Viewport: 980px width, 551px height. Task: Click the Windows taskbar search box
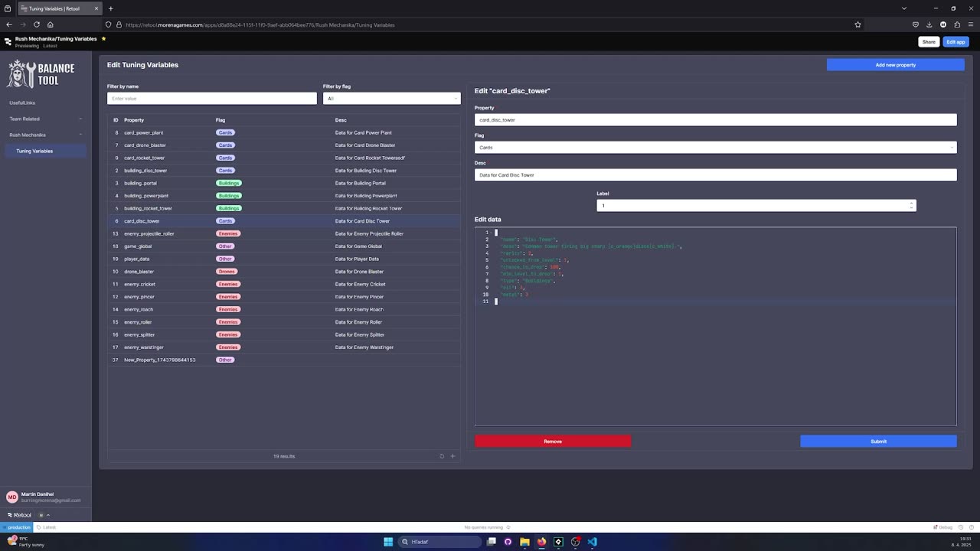click(x=440, y=542)
